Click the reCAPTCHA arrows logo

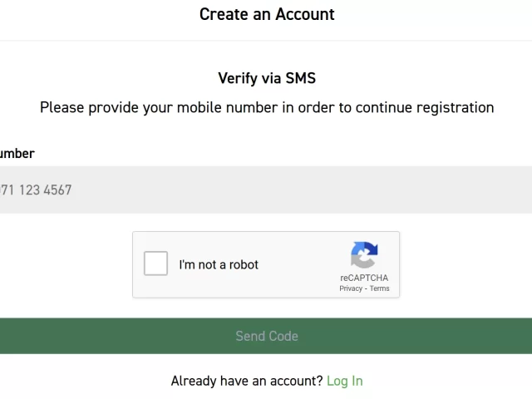point(364,255)
